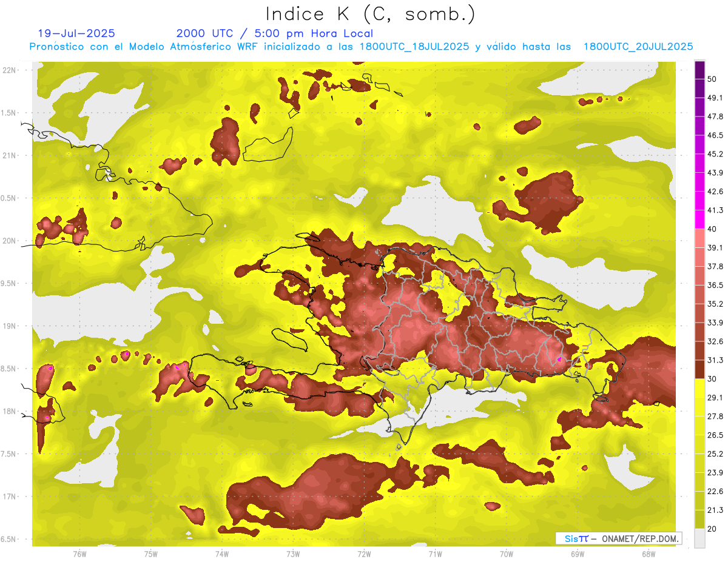Screen dimensions: 728x562
Task: Click the 72W longitude axis label
Action: point(364,554)
